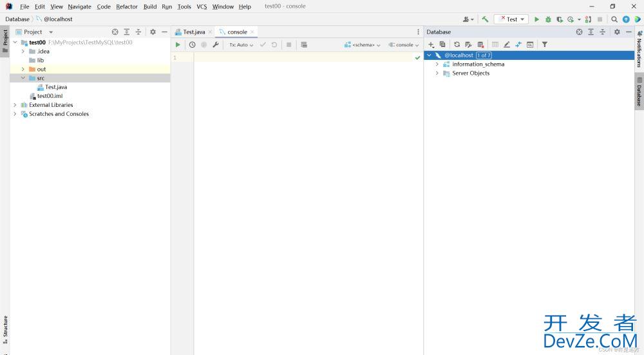Add a new data source with plus icon
Screen dimensions: 644x355
coord(431,44)
